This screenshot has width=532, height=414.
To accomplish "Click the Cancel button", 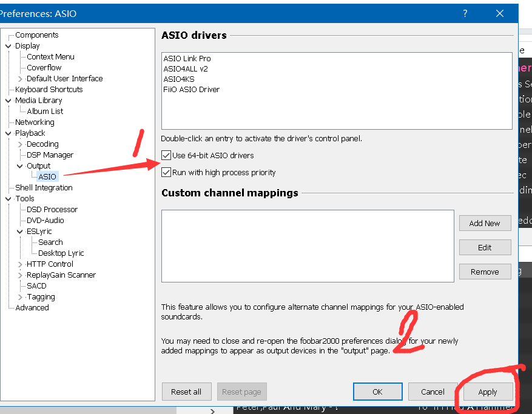I will 433,392.
